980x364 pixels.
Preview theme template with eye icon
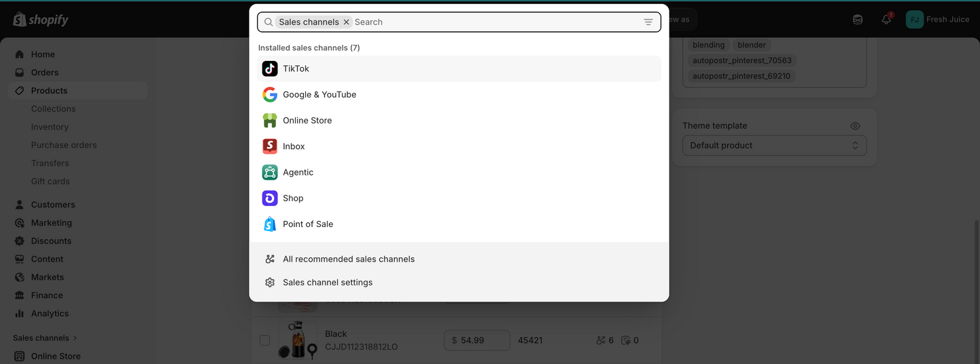pos(855,126)
